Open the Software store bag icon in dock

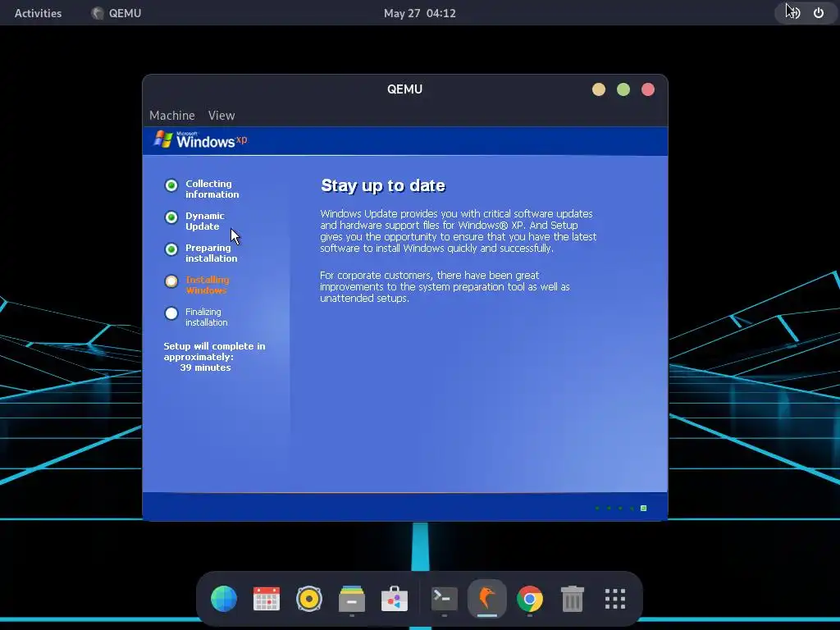[x=395, y=598]
